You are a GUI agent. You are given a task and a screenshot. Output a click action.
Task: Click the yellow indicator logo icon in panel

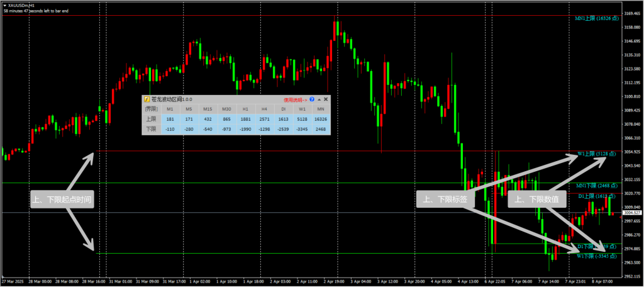(147, 99)
